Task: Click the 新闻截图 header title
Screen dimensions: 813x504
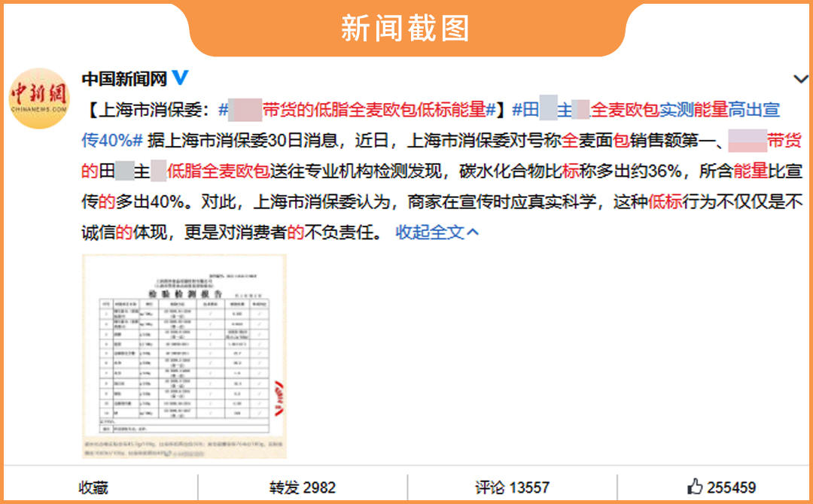Action: coord(406,27)
